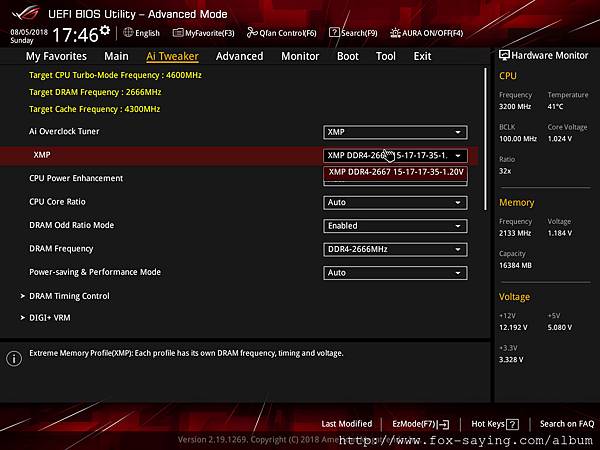Open Qfan Control fan icon
600x450 pixels.
tap(252, 33)
